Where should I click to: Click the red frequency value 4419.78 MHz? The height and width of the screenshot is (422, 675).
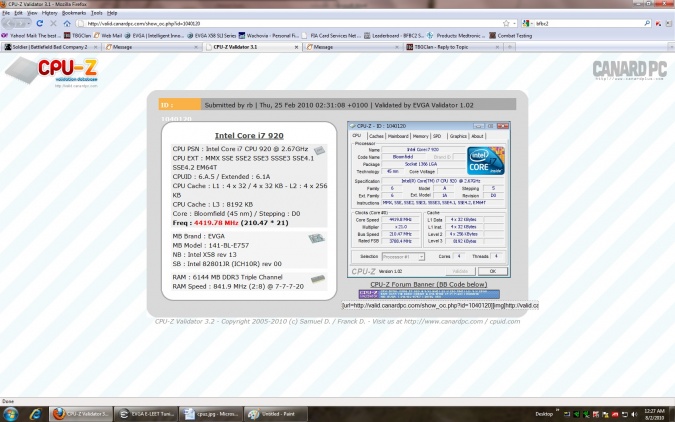point(216,223)
